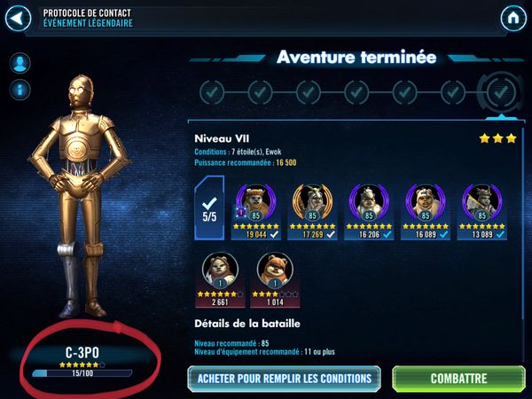Tap the back arrow icon
Viewport: 532px width, 399px height.
pyautogui.click(x=18, y=18)
